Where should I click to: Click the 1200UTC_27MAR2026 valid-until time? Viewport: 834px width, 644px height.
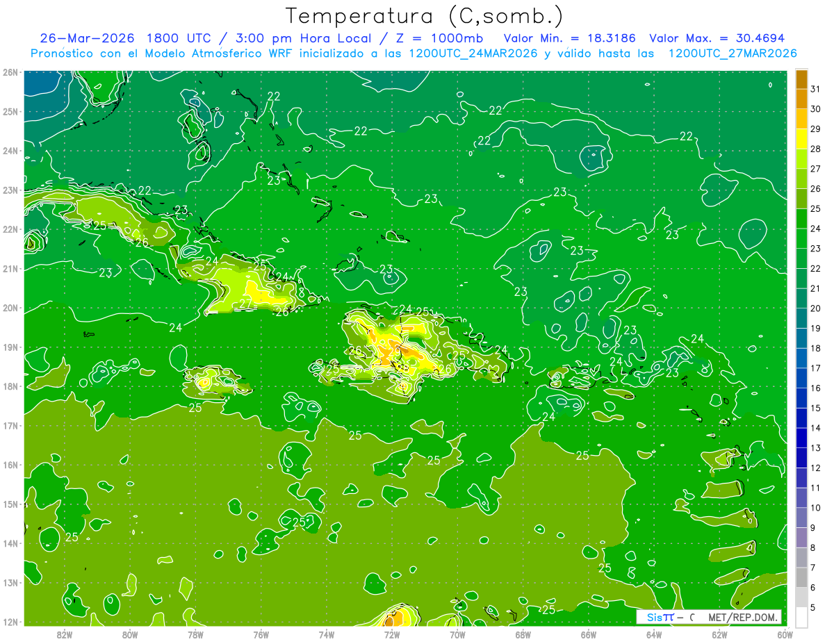733,53
